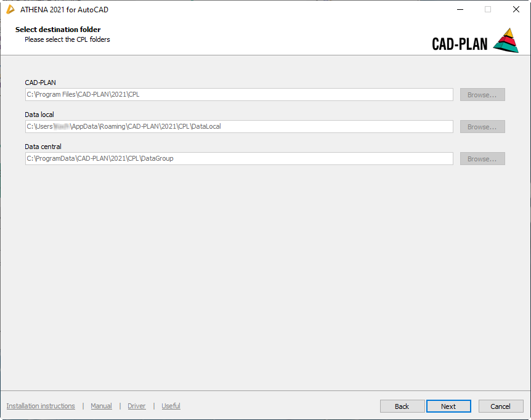The image size is (531, 420).
Task: Click the "Select destination folder" heading
Action: click(x=58, y=30)
